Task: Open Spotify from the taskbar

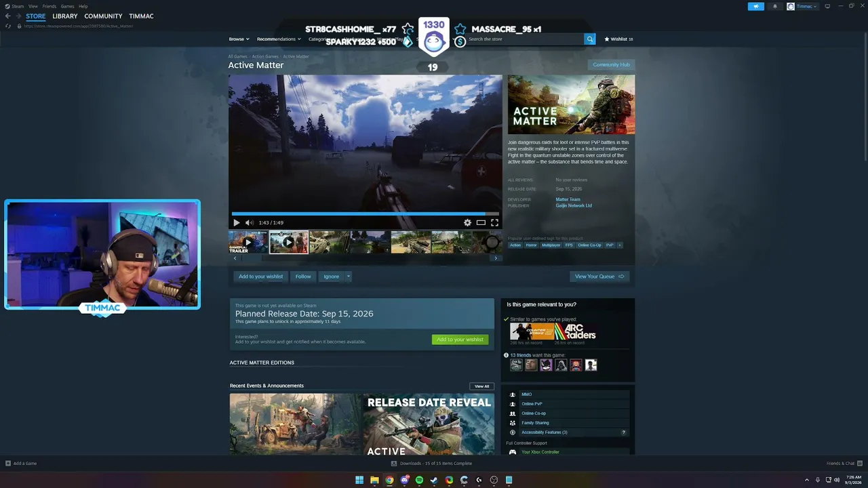Action: pyautogui.click(x=419, y=480)
